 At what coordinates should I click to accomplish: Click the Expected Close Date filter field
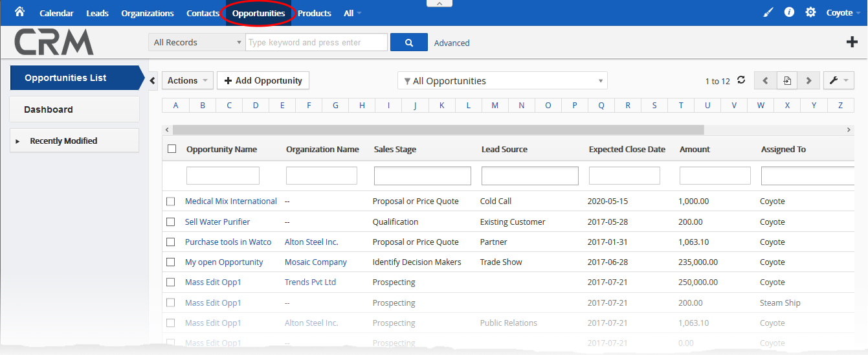(625, 176)
